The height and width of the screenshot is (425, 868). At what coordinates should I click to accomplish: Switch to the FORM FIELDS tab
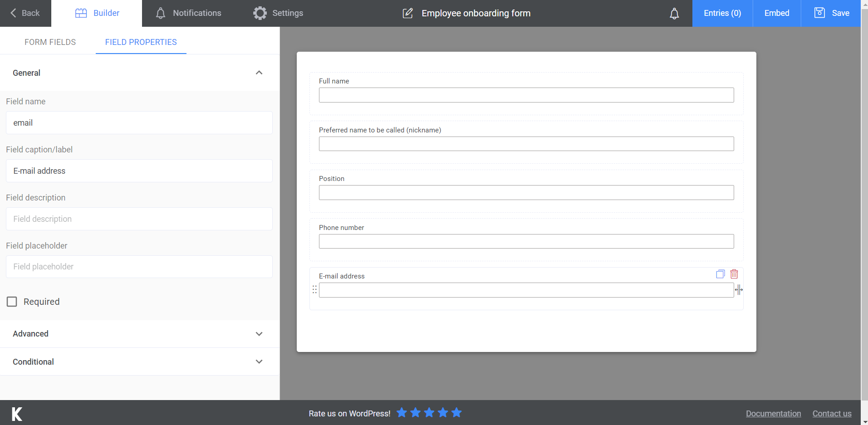(50, 42)
